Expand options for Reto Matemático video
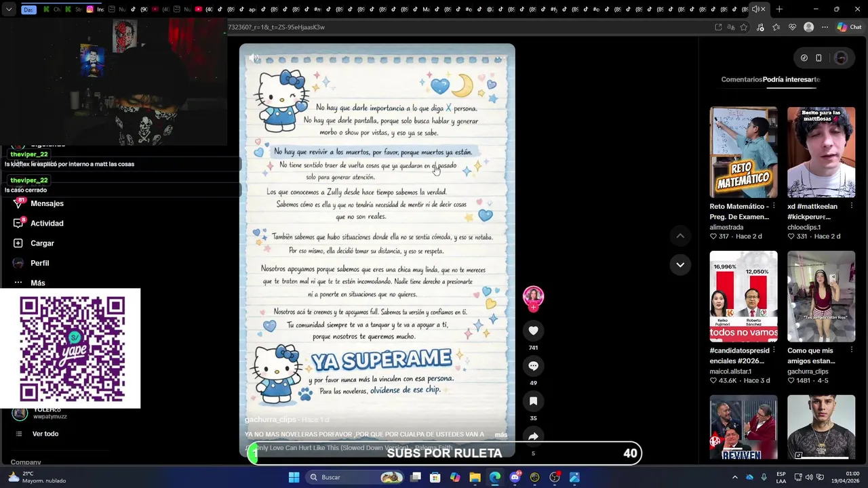This screenshot has width=868, height=488. click(x=774, y=206)
